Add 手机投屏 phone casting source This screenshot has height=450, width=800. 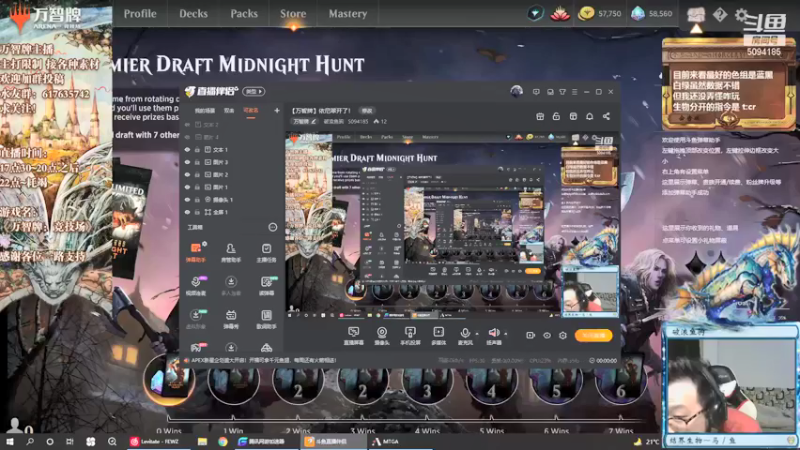[x=410, y=336]
